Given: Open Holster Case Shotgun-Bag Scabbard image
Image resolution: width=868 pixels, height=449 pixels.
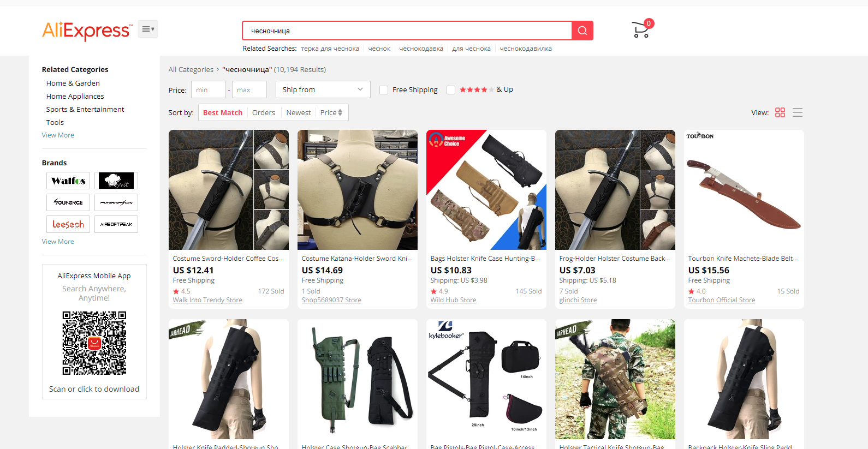Looking at the screenshot, I should [358, 379].
